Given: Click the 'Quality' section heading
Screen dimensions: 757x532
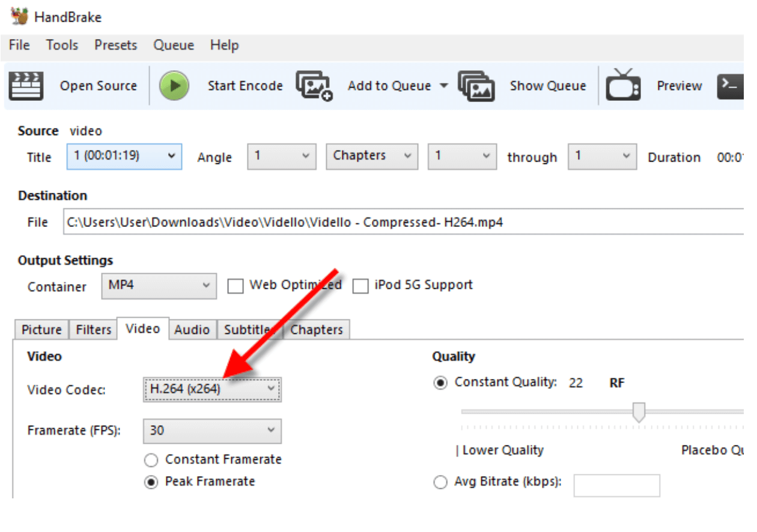Looking at the screenshot, I should point(454,357).
